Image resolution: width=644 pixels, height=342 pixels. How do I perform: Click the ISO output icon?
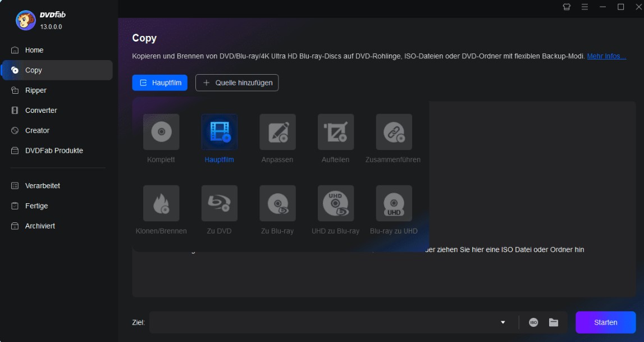pos(533,322)
